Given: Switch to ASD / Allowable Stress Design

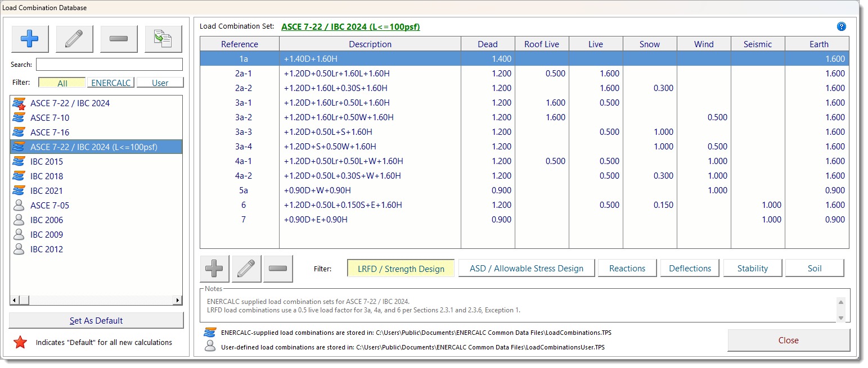Looking at the screenshot, I should (526, 269).
